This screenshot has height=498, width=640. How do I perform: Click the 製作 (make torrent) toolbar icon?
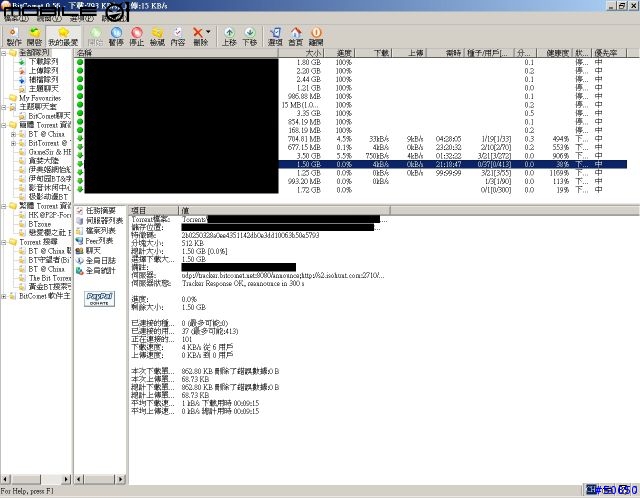(13, 36)
